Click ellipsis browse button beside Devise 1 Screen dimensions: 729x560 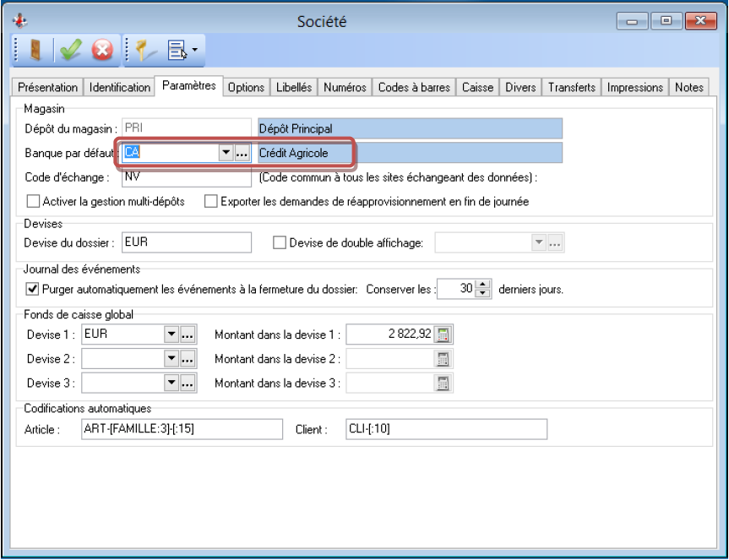(188, 334)
